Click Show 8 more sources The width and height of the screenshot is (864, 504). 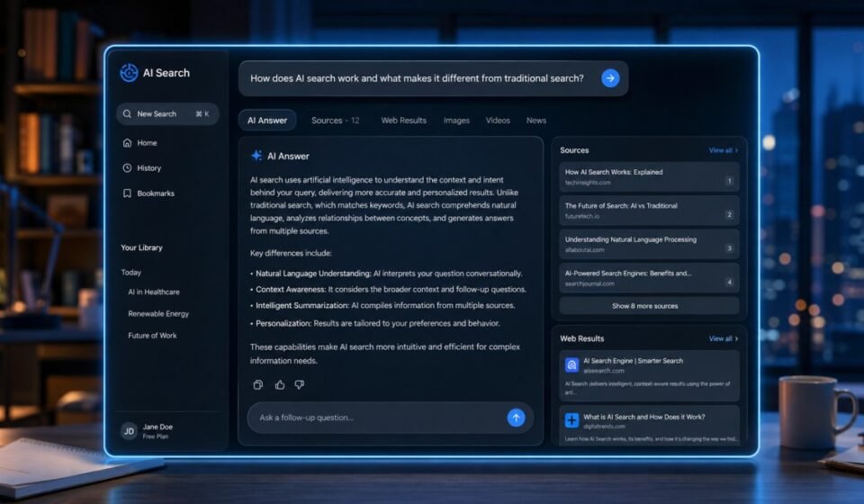[649, 306]
